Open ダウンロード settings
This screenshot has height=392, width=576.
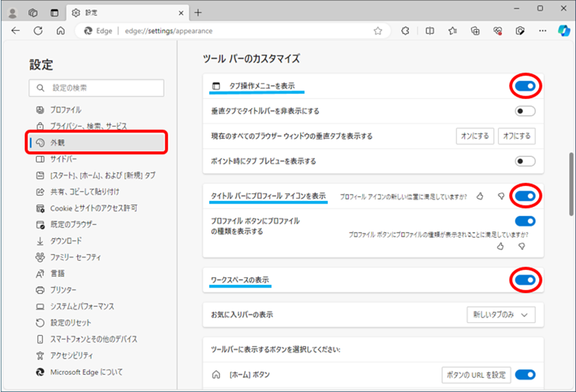[96, 241]
